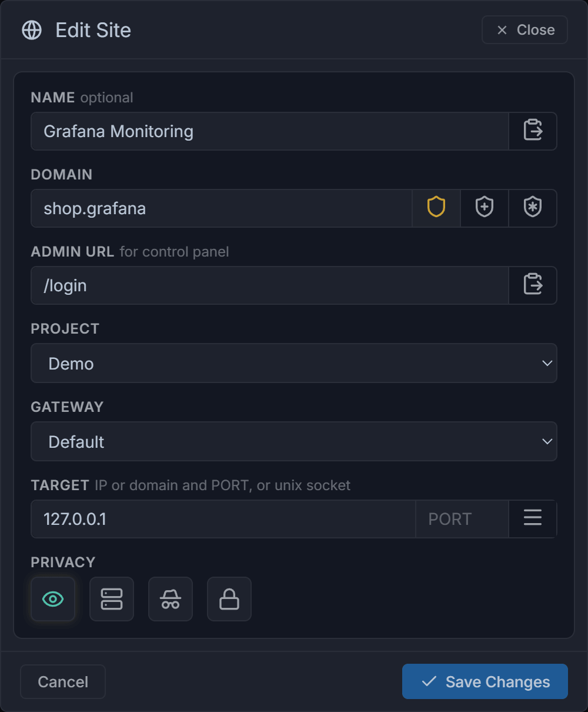Click the Domain field shop.grafana

[x=222, y=208]
